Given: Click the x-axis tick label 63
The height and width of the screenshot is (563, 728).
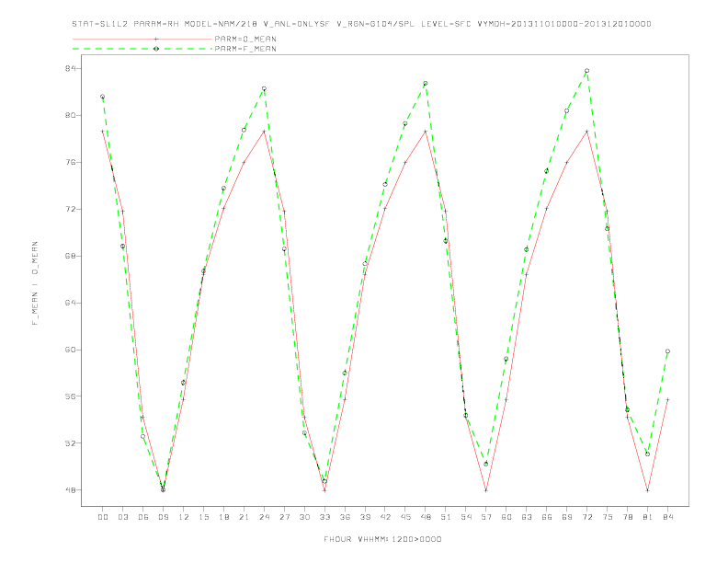Looking at the screenshot, I should click(x=527, y=517).
